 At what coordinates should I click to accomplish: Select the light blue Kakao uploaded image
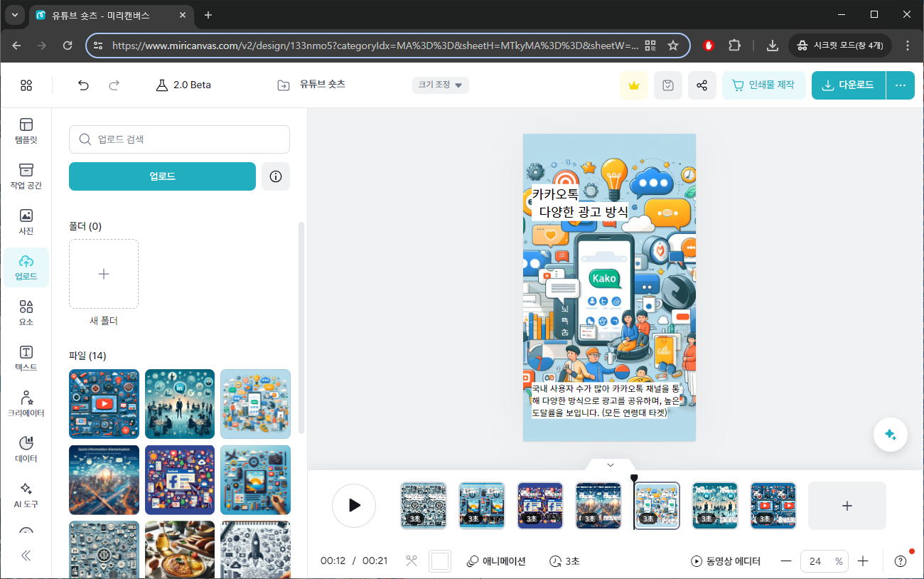(x=255, y=404)
